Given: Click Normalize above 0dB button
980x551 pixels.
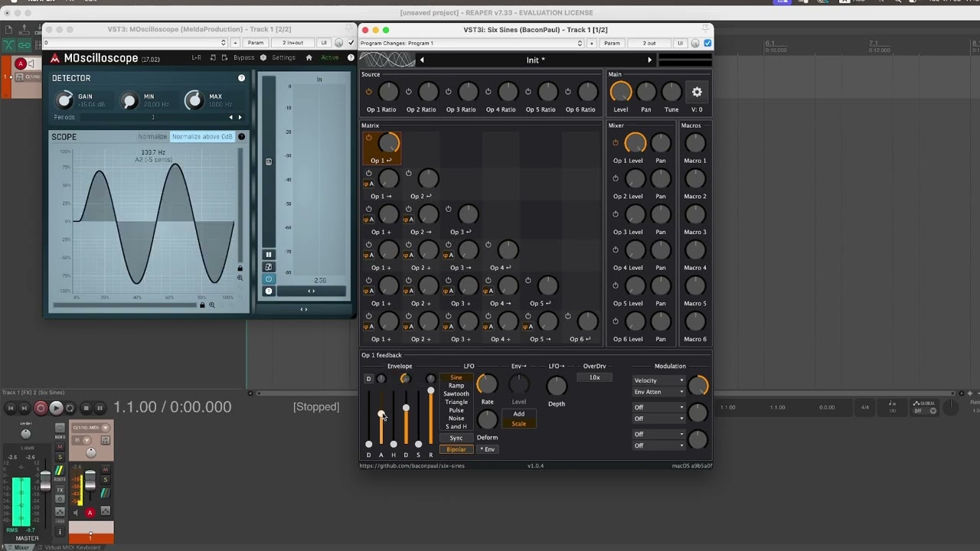Looking at the screenshot, I should [202, 136].
